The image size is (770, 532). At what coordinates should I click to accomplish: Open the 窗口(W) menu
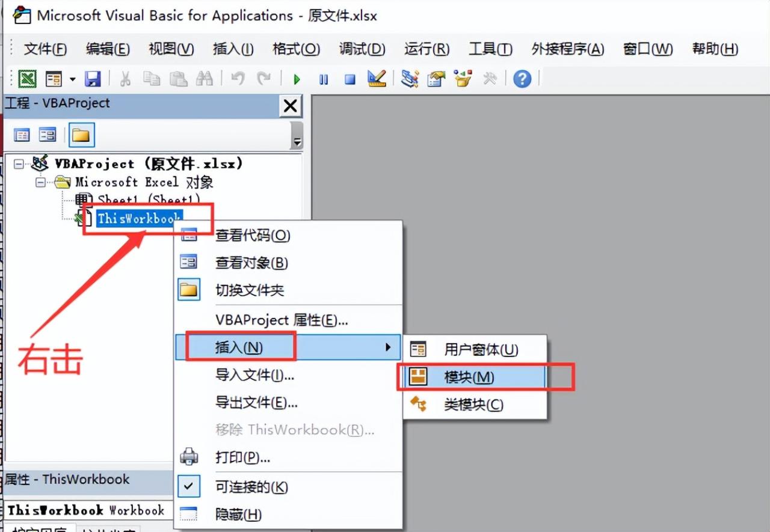click(x=648, y=49)
